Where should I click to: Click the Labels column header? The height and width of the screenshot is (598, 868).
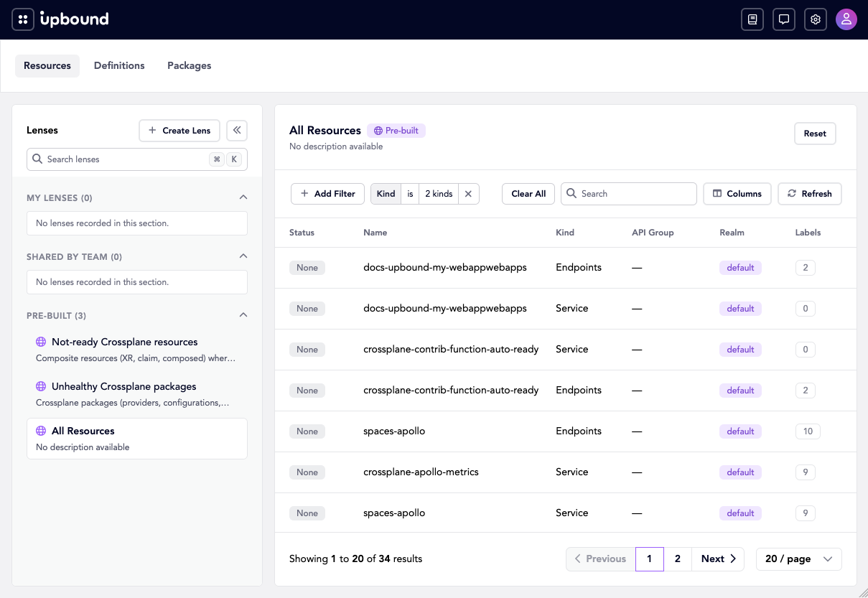click(808, 233)
